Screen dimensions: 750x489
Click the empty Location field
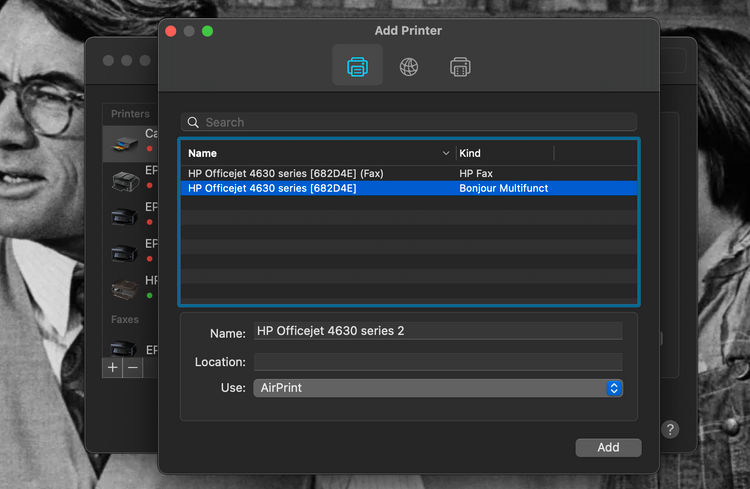[x=437, y=362]
